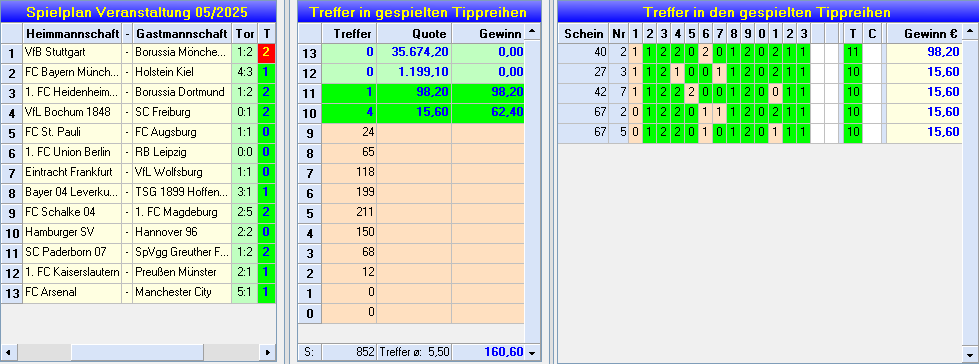This screenshot has width=979, height=364.
Task: Click down arrow of Treffer table scrollbar
Action: coord(532,353)
